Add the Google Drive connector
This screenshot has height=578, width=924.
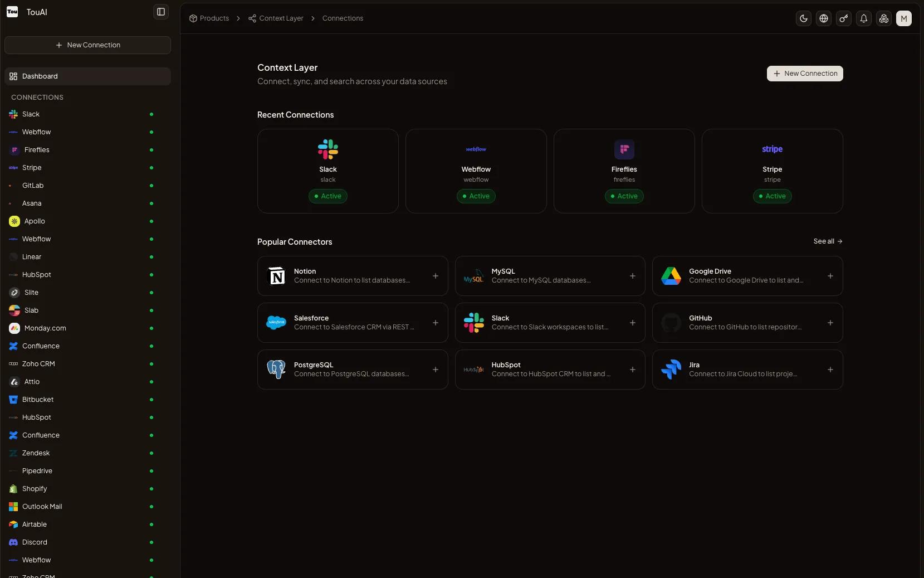pos(830,276)
